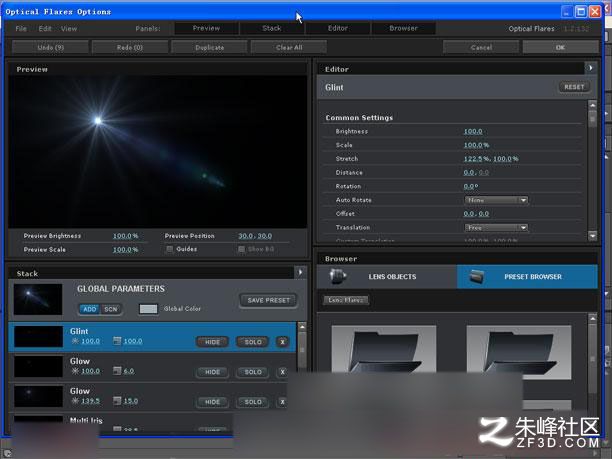Edit the editor Scale value 100.0%
Viewport: 612px width, 459px height.
tap(476, 145)
